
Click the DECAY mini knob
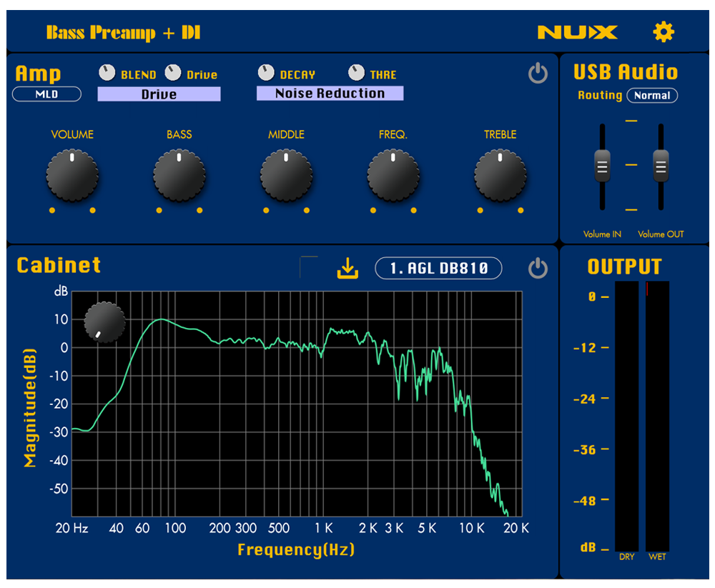click(x=266, y=73)
